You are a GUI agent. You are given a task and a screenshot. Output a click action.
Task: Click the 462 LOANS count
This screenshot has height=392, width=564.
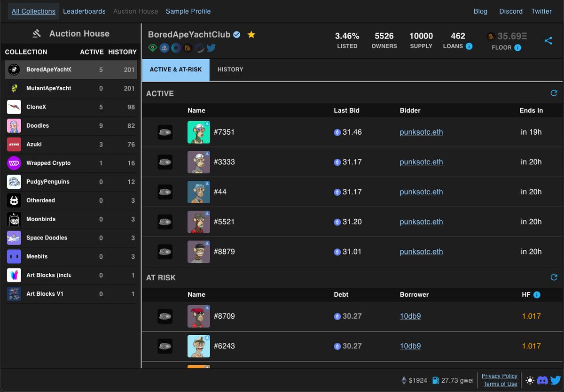458,36
